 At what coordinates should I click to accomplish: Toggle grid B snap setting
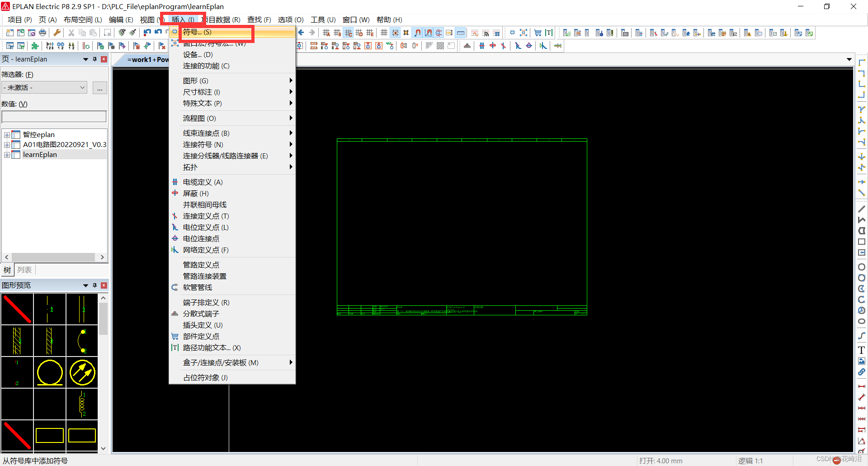pos(337,33)
